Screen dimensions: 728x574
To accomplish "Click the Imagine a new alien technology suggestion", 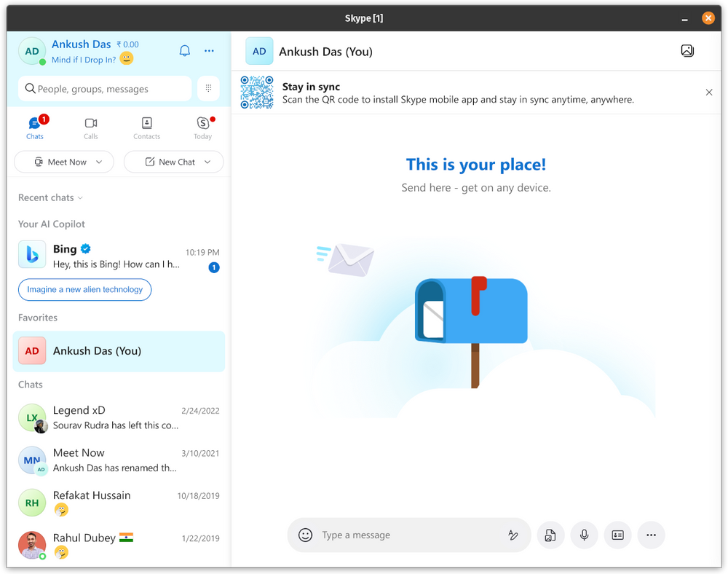I will point(84,289).
